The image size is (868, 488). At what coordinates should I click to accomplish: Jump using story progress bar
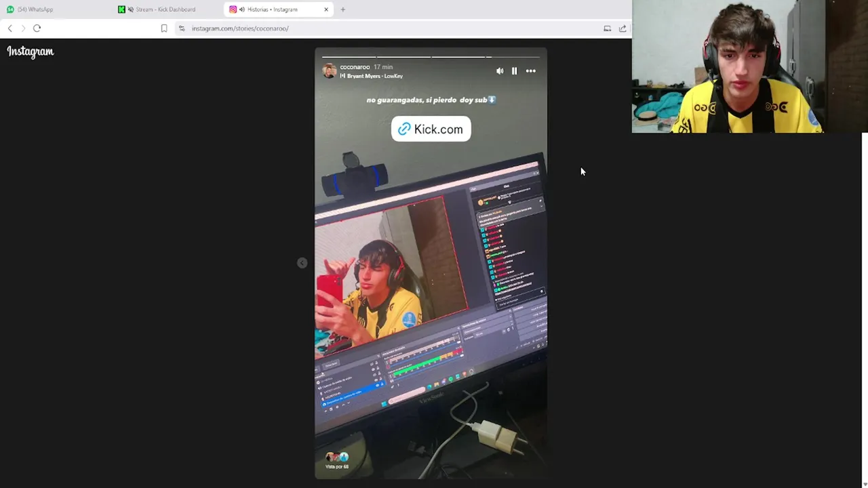tap(431, 57)
